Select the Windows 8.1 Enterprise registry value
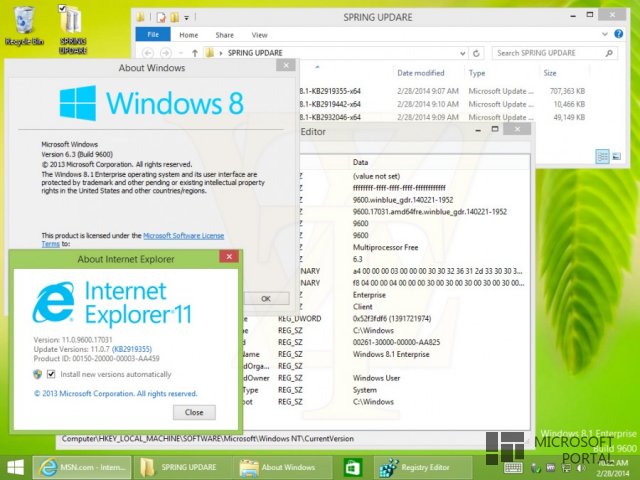The image size is (640, 480). click(x=391, y=354)
